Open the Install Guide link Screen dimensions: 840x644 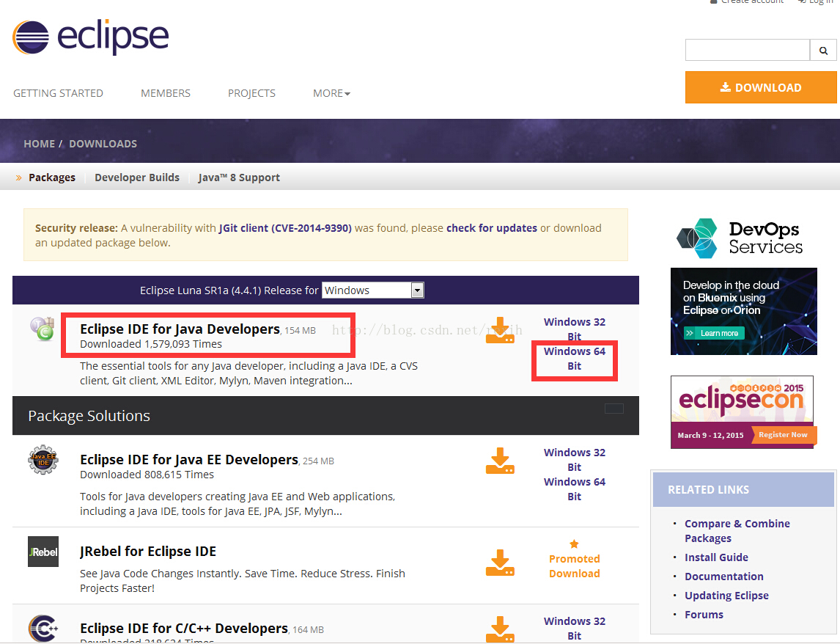[x=716, y=557]
